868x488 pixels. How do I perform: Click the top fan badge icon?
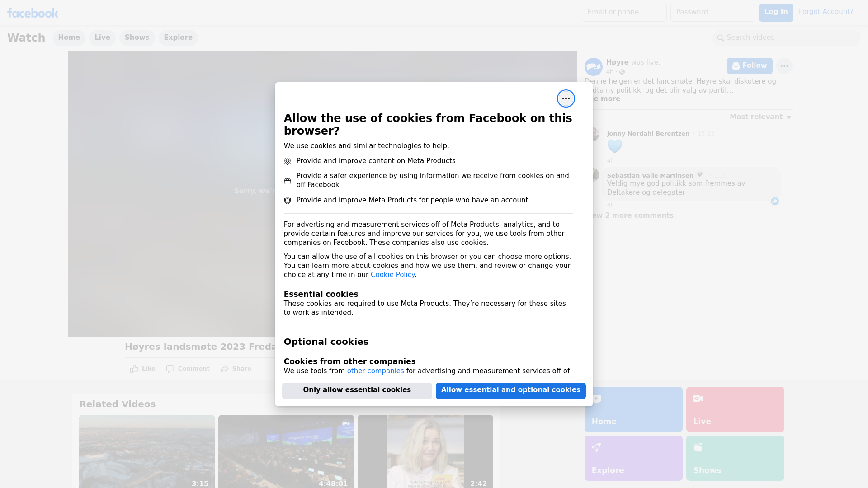pos(700,175)
